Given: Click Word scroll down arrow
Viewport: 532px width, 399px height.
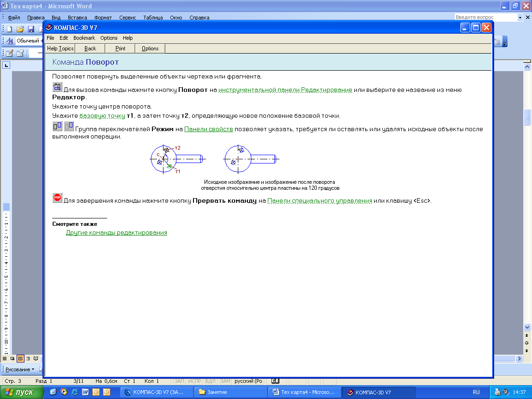Looking at the screenshot, I should [x=527, y=327].
